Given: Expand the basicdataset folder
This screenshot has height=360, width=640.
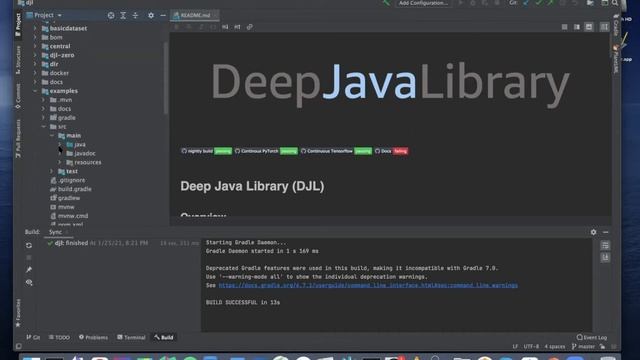Looking at the screenshot, I should [x=35, y=29].
